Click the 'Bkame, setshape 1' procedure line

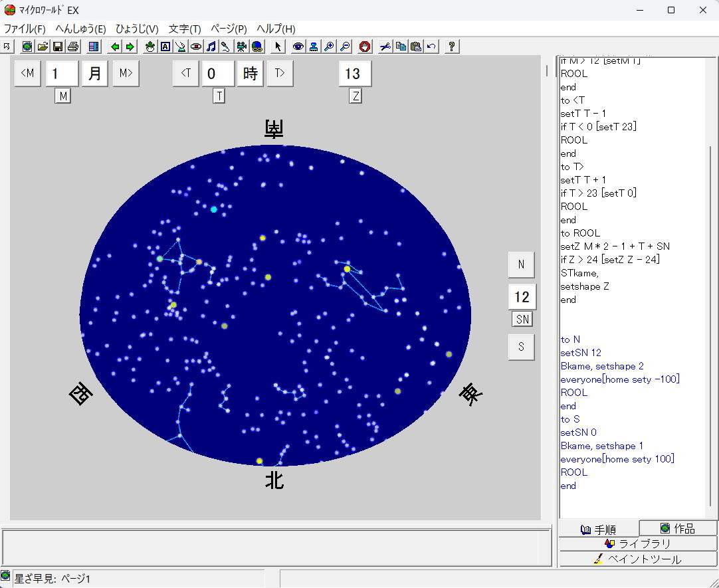coord(601,446)
